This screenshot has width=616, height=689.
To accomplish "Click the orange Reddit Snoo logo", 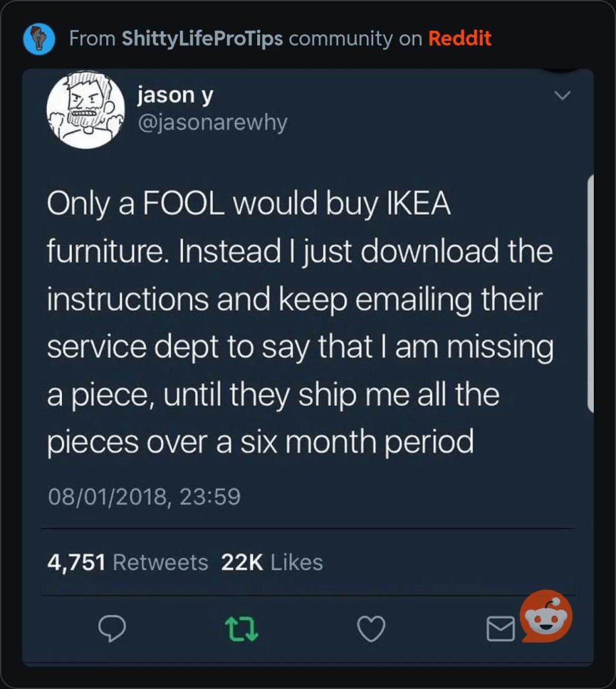I will tap(547, 616).
